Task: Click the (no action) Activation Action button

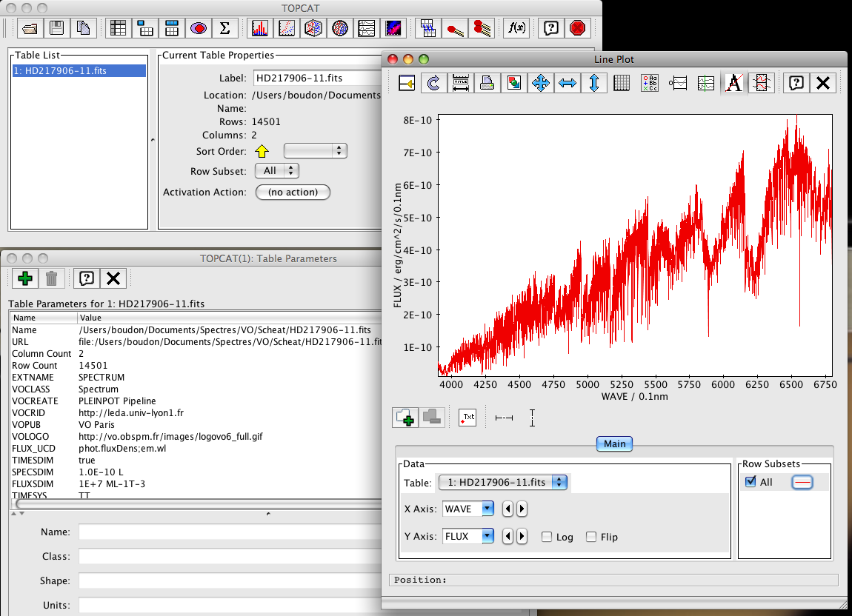Action: 293,192
